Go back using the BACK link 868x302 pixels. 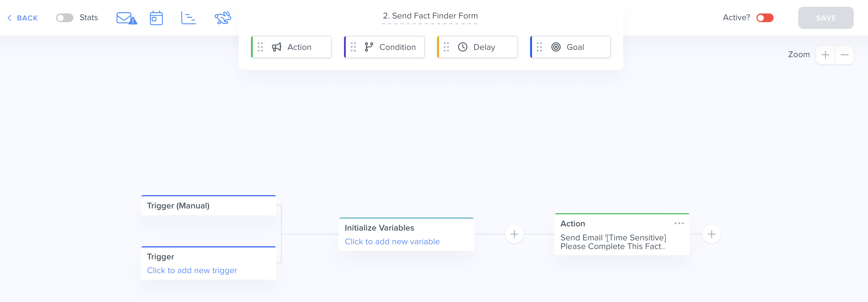coord(23,18)
